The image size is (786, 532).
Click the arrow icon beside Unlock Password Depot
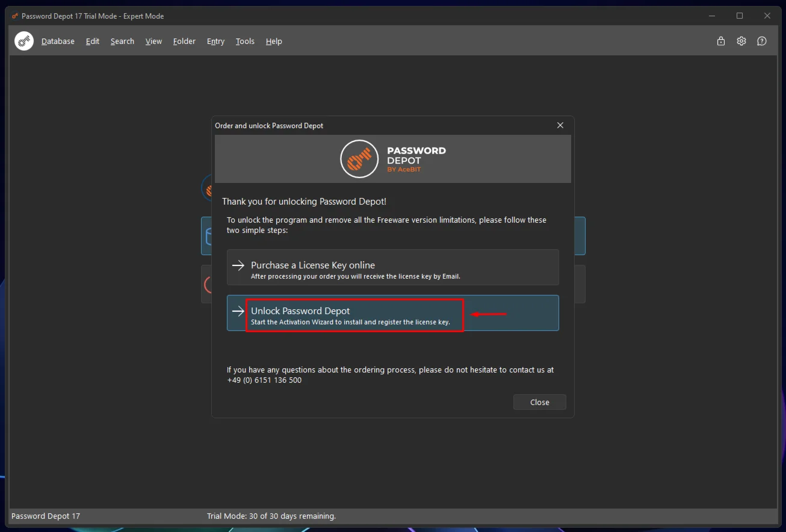[x=238, y=311]
